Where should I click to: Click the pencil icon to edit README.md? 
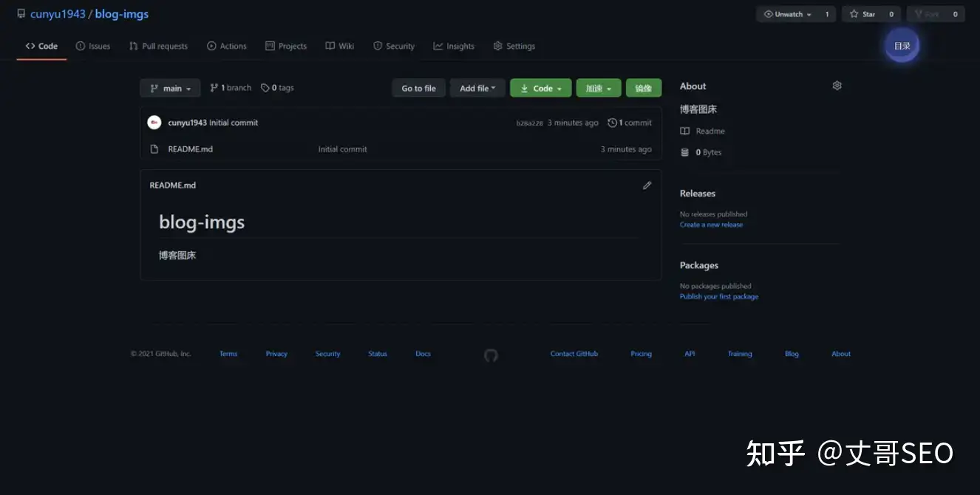pos(647,185)
